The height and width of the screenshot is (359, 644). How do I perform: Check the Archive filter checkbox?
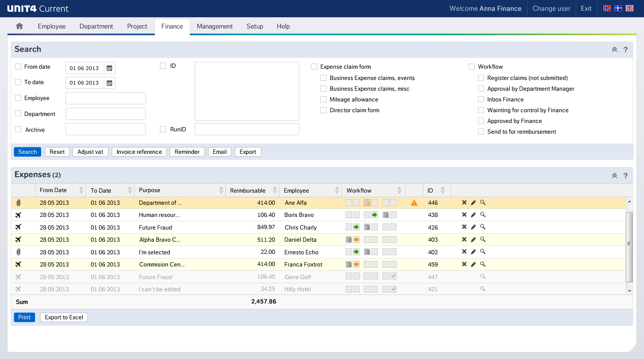(18, 129)
